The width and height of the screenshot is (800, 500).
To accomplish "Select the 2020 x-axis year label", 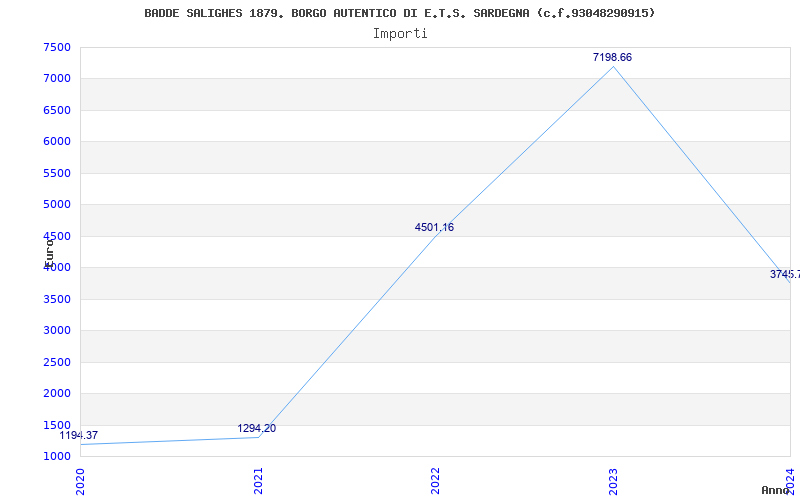I will (x=80, y=482).
